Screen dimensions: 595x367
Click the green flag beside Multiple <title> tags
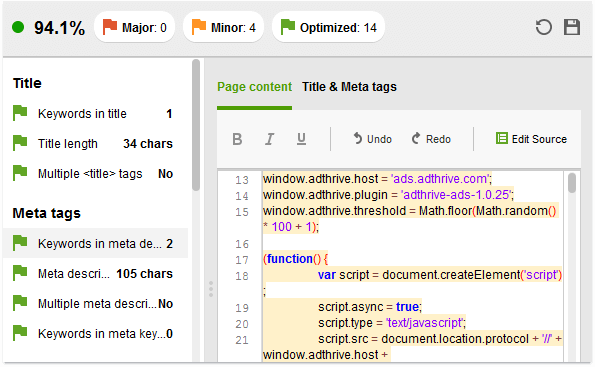pos(20,173)
